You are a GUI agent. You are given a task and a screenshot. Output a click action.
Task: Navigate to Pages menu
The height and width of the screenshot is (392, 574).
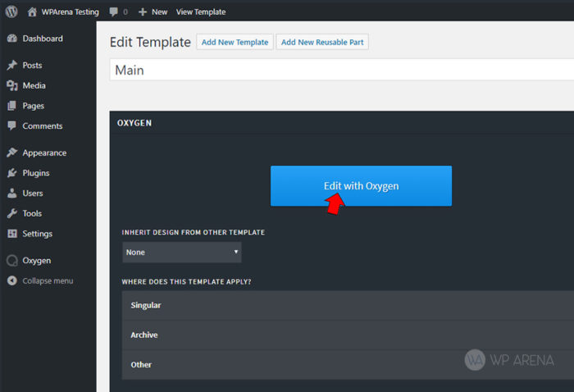[x=34, y=106]
